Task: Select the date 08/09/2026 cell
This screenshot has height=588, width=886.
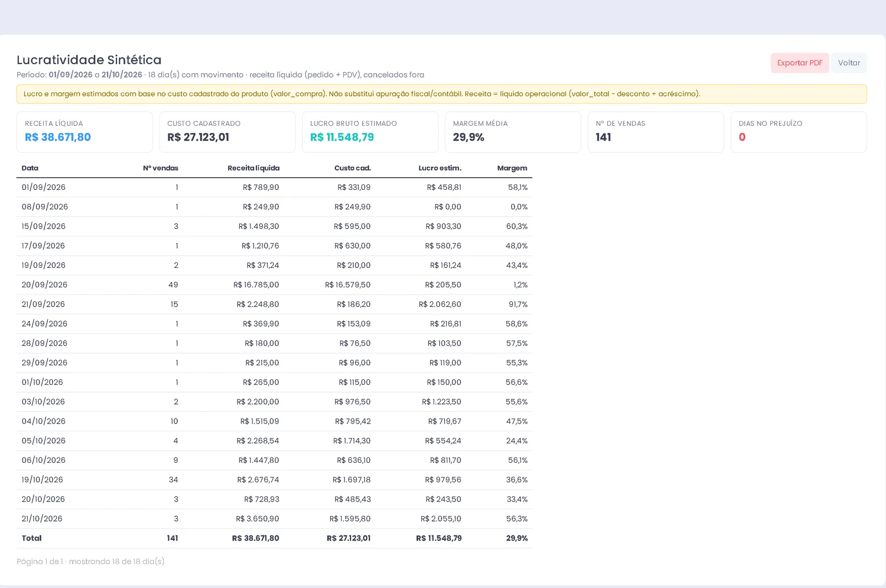Action: point(45,207)
